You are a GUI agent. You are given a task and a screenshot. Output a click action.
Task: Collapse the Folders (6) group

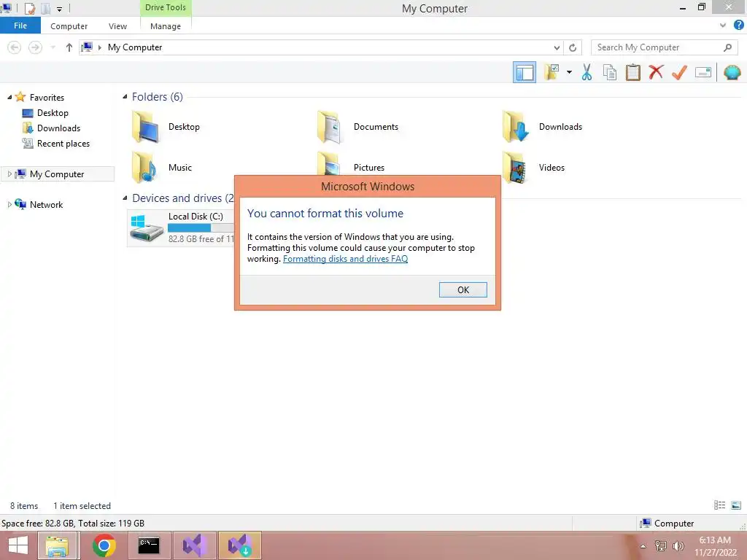(125, 97)
